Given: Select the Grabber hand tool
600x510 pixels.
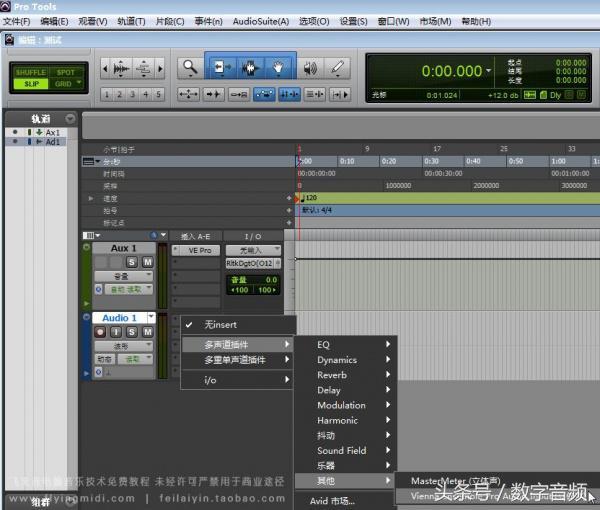Looking at the screenshot, I should pos(279,68).
